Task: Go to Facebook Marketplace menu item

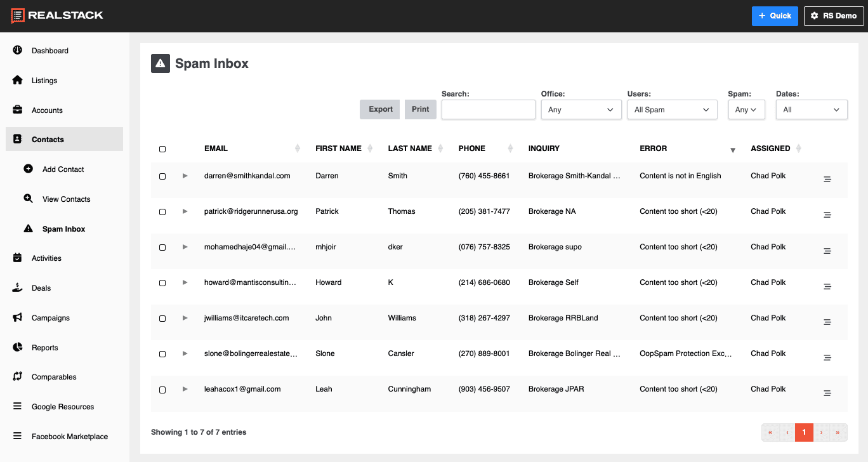Action: [x=69, y=437]
